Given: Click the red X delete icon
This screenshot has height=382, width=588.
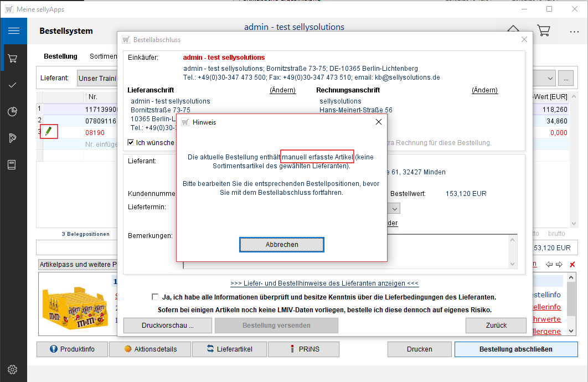Looking at the screenshot, I should pos(572,265).
